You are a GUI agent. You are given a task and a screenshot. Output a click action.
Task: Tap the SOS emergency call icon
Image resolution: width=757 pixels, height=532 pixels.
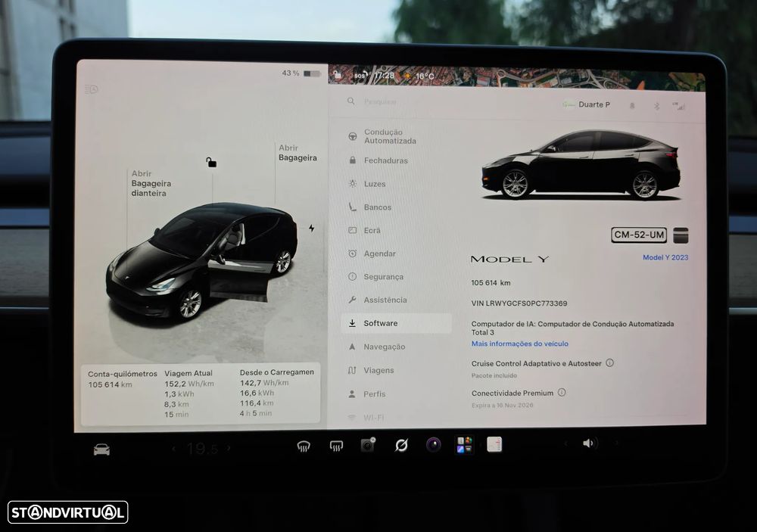click(x=360, y=76)
